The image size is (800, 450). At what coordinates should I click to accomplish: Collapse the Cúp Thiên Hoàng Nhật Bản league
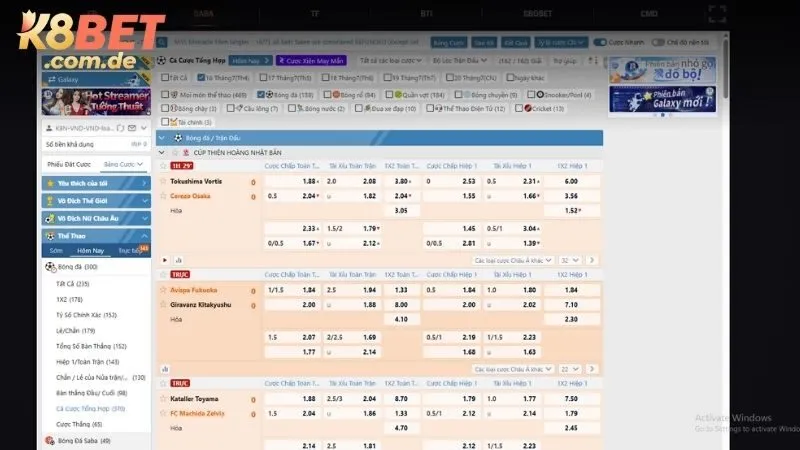pyautogui.click(x=162, y=153)
